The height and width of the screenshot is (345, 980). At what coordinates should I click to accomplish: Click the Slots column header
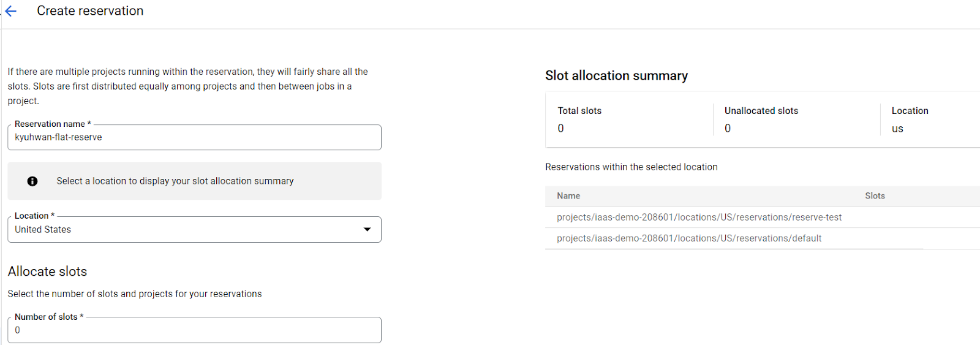coord(875,196)
